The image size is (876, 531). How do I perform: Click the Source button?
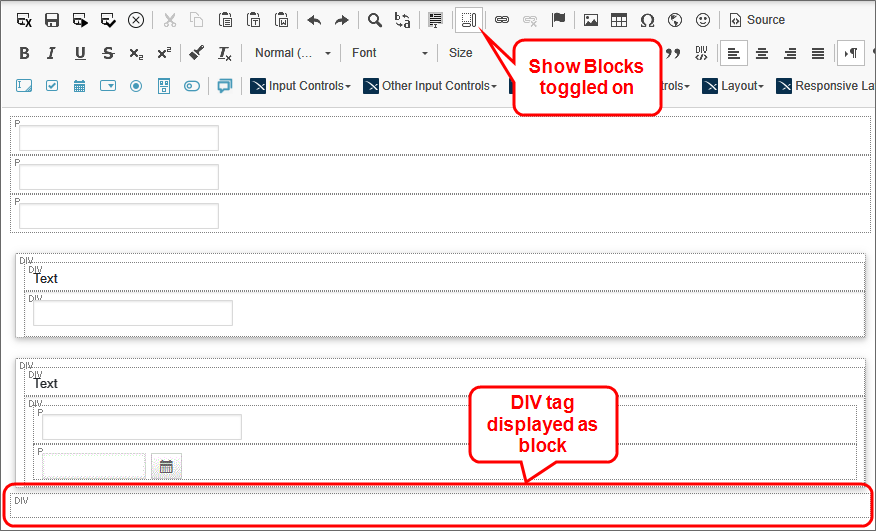coord(757,20)
